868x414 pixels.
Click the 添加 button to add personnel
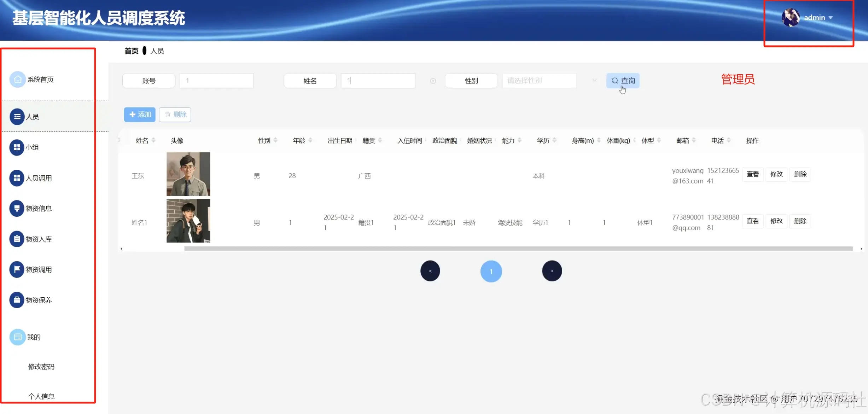click(x=139, y=114)
